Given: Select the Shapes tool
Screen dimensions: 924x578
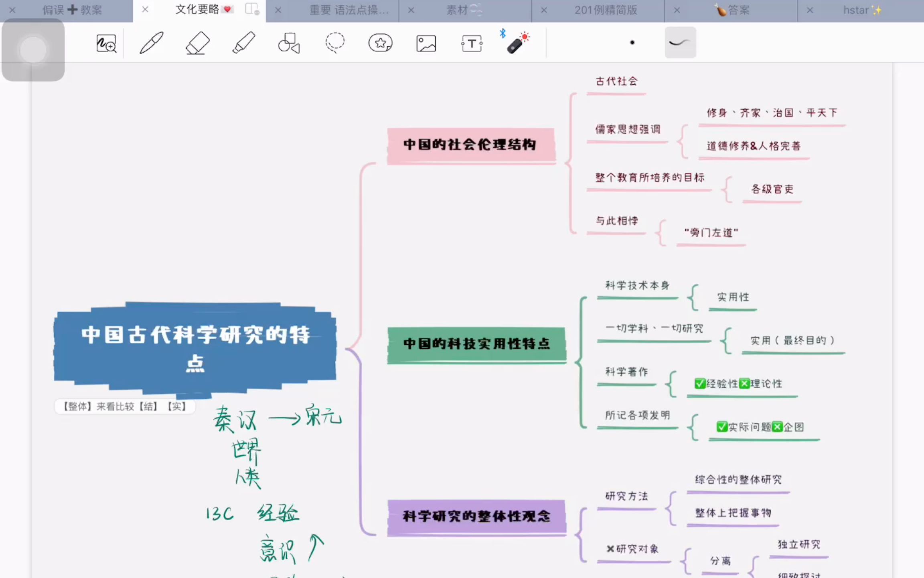Looking at the screenshot, I should point(289,43).
